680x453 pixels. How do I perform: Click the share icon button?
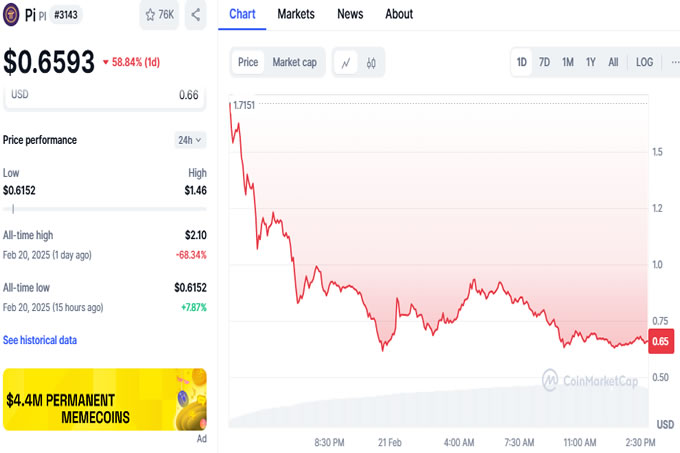pyautogui.click(x=196, y=15)
